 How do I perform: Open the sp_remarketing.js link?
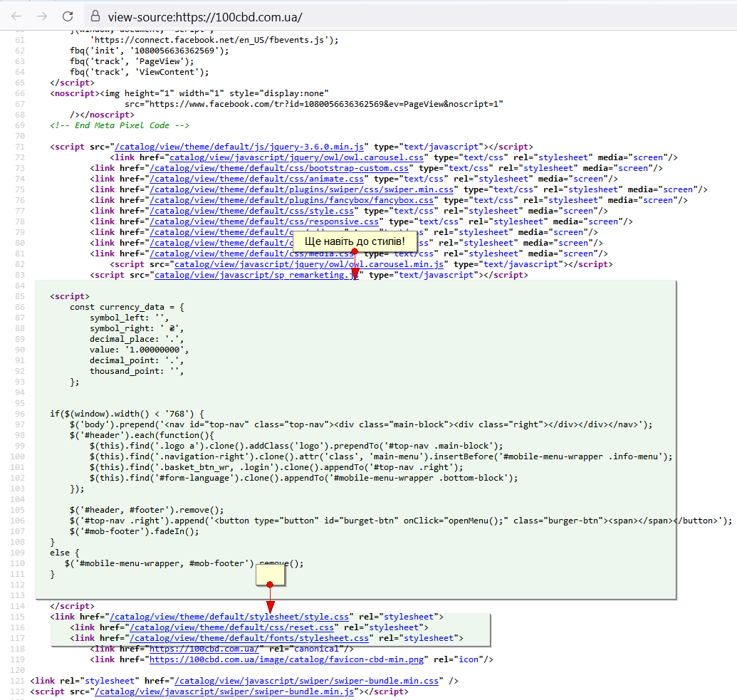[256, 275]
